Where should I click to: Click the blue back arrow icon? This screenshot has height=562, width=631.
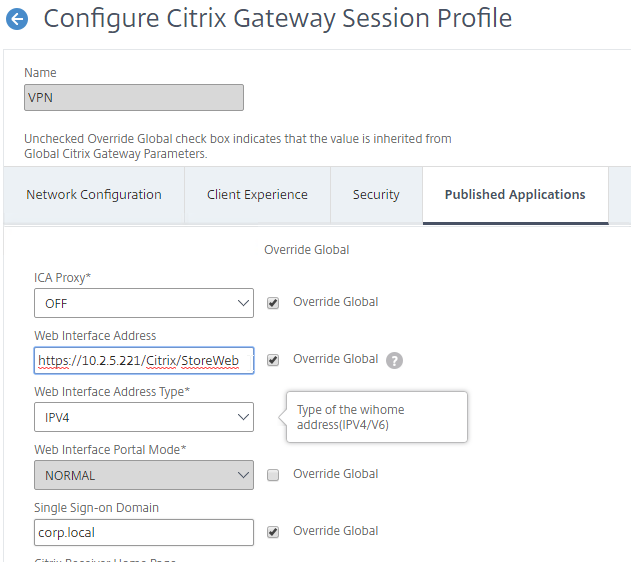click(x=17, y=19)
